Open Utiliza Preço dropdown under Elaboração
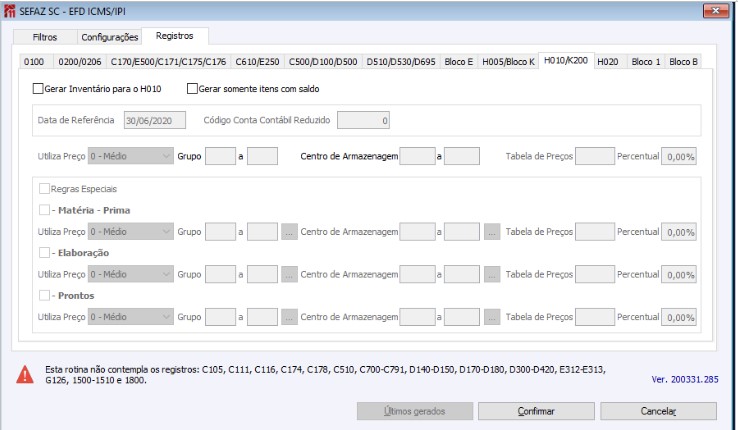The width and height of the screenshot is (738, 430). click(x=130, y=274)
